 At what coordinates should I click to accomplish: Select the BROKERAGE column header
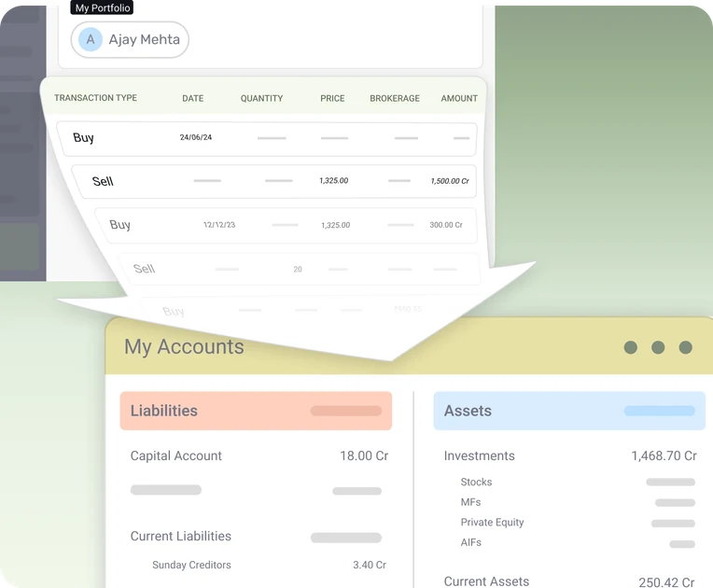pyautogui.click(x=395, y=98)
